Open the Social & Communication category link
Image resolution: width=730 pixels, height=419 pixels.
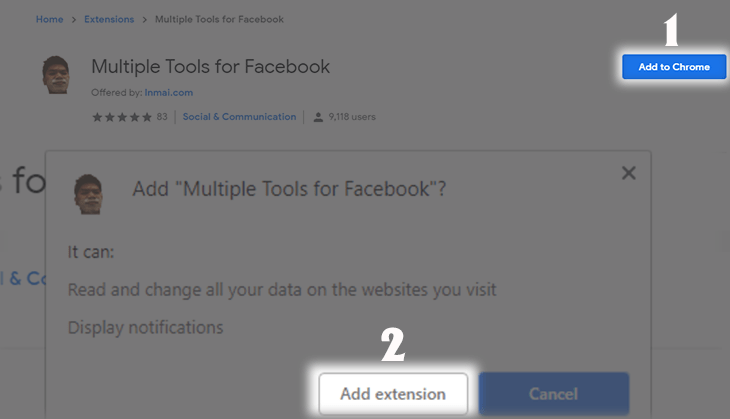[239, 117]
